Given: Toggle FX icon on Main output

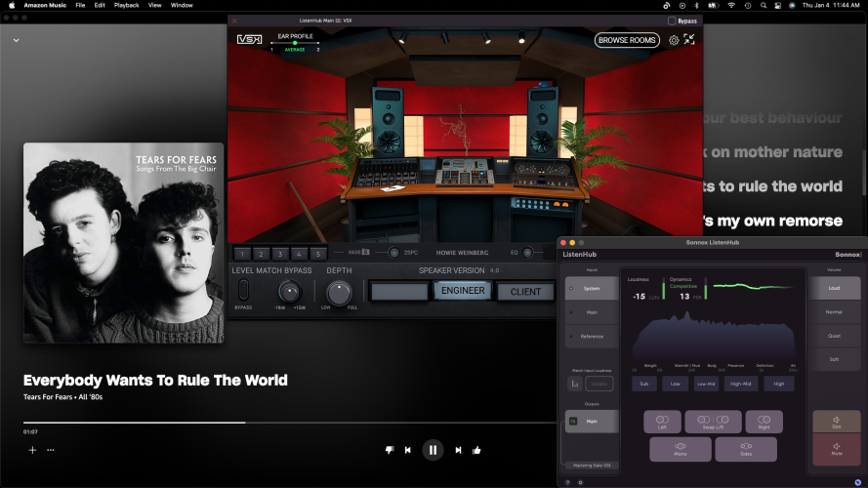Looking at the screenshot, I should coord(573,421).
